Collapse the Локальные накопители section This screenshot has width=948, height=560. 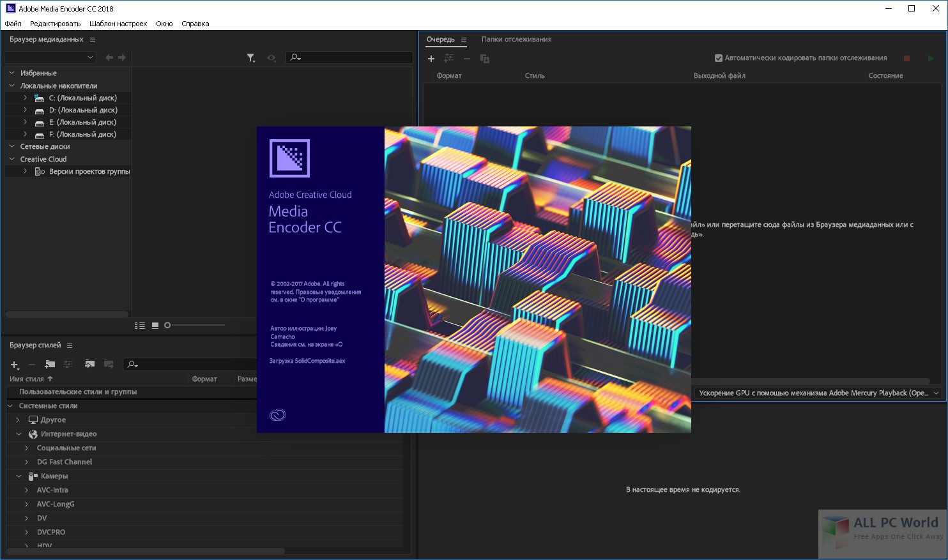pyautogui.click(x=11, y=85)
